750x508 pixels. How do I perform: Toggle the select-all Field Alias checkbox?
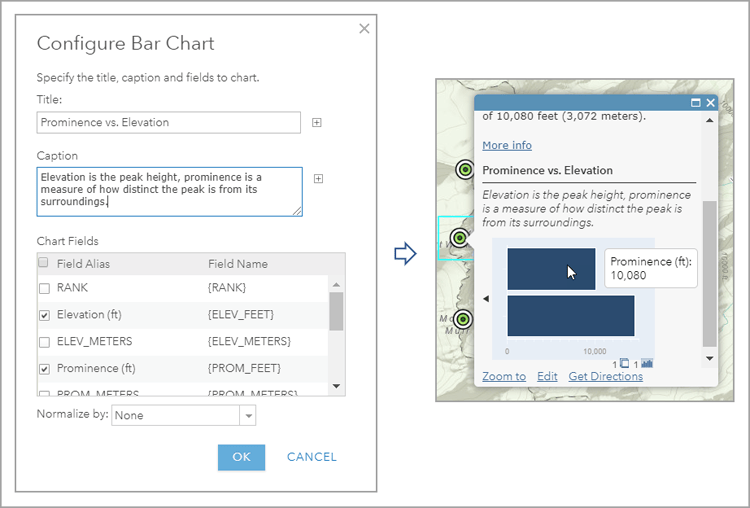tap(43, 263)
